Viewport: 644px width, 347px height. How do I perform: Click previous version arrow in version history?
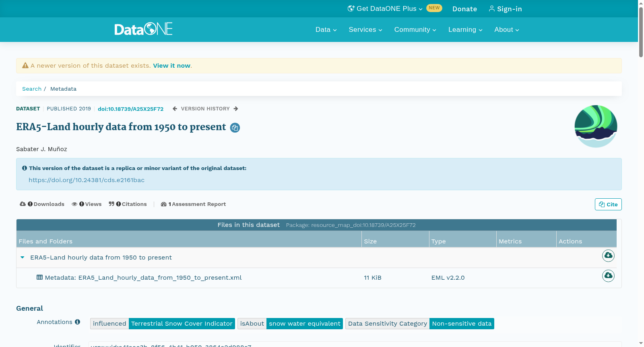175,109
